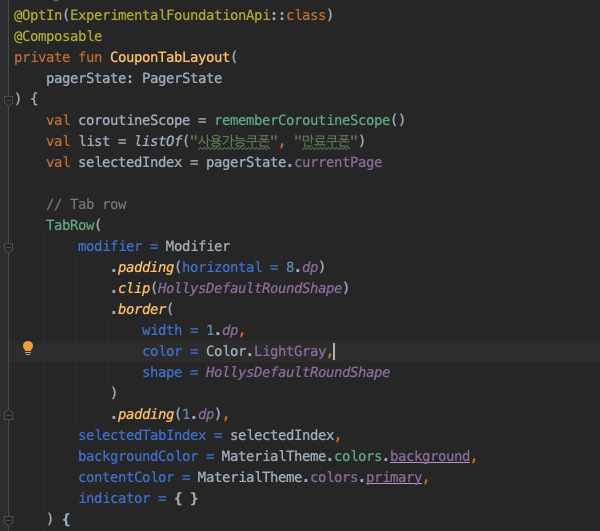
Task: Click the 'fun' keyword
Action: 90,57
